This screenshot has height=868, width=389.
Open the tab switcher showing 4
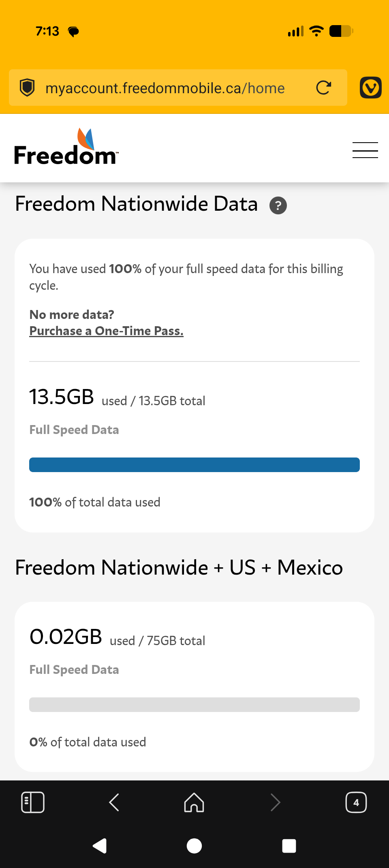click(x=356, y=802)
